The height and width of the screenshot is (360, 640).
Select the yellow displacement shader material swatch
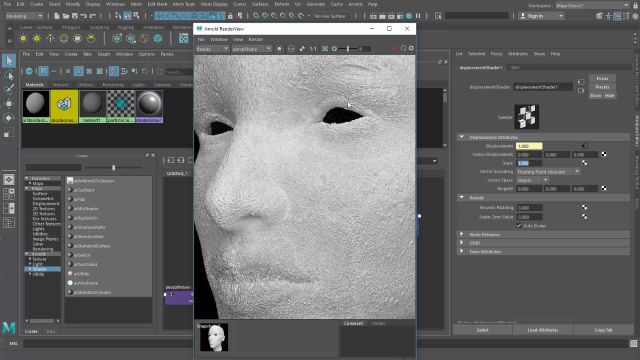pos(64,107)
